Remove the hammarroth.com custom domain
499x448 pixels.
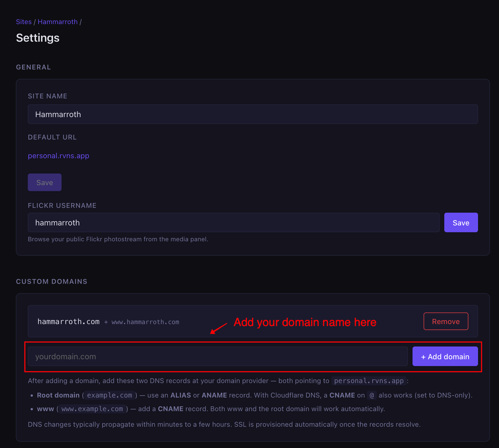(x=445, y=321)
